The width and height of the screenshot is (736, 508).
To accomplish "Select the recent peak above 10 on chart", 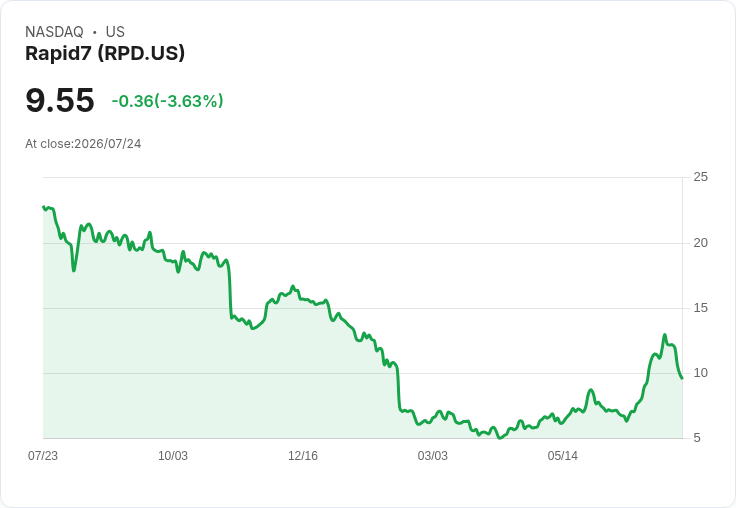I will click(664, 335).
